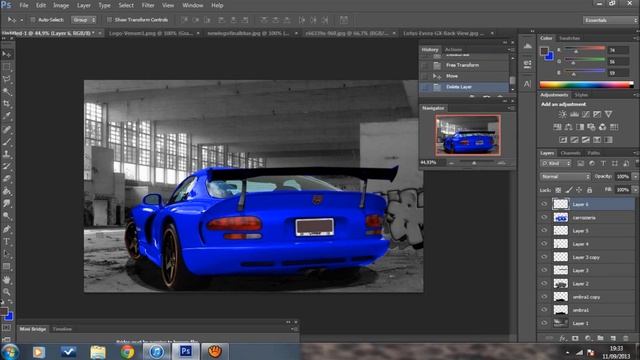This screenshot has width=640, height=360.
Task: Select the Brush tool
Action: point(7,142)
